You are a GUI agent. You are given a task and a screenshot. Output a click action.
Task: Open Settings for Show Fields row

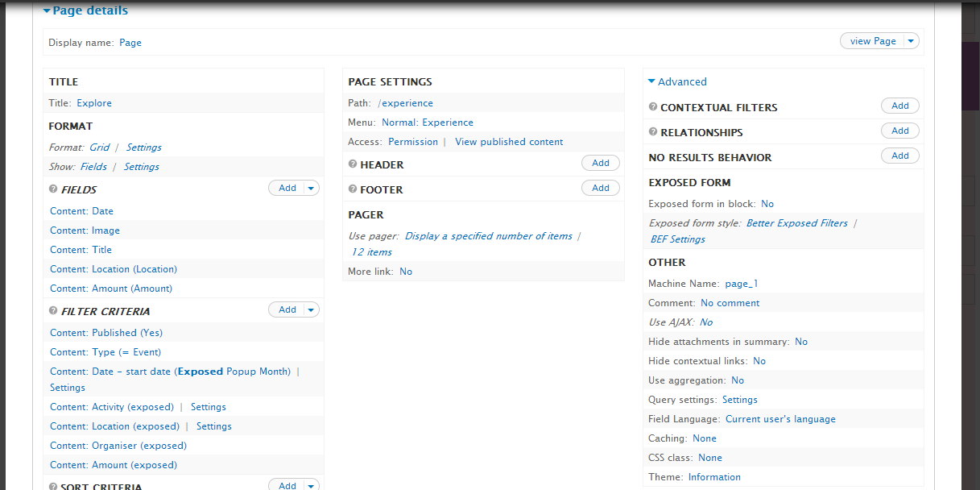[142, 167]
